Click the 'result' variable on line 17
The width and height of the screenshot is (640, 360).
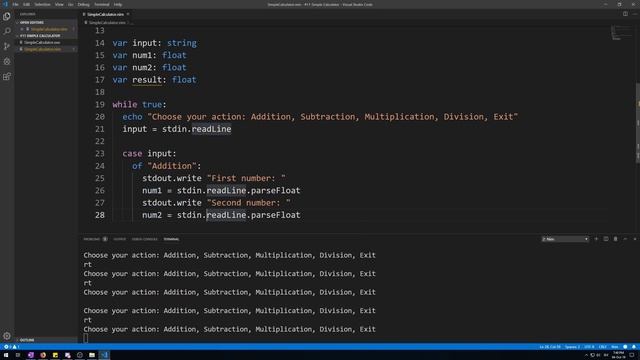147,80
